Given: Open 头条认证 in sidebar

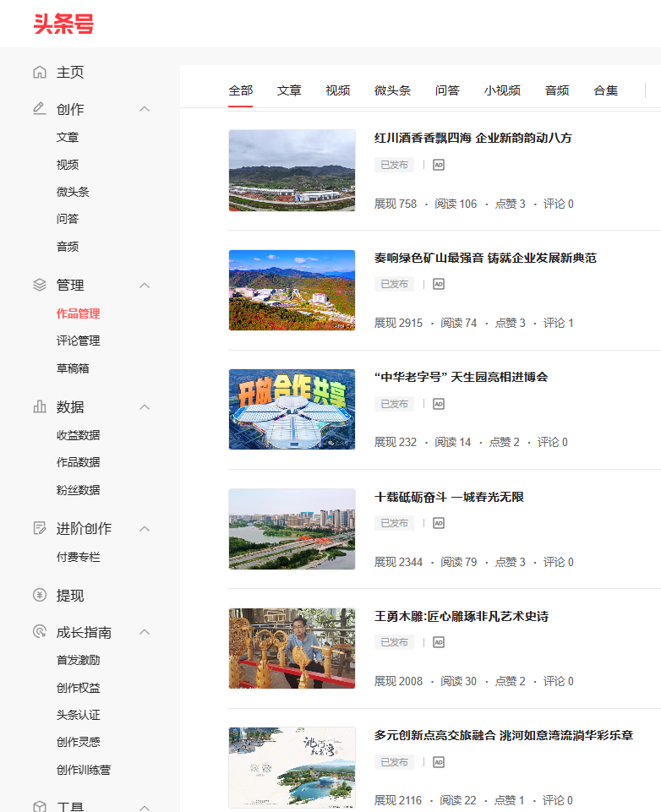Looking at the screenshot, I should point(79,715).
